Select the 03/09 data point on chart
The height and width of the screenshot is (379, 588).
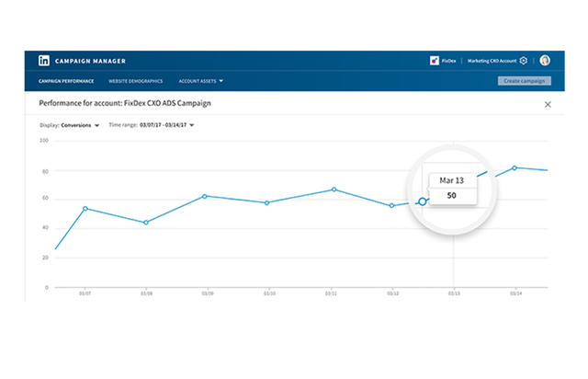click(204, 197)
